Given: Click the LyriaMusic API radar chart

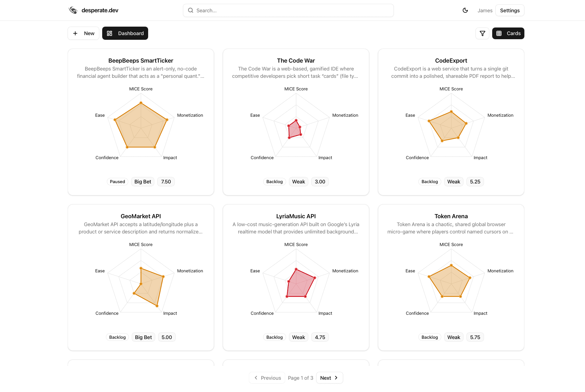Looking at the screenshot, I should tap(299, 284).
